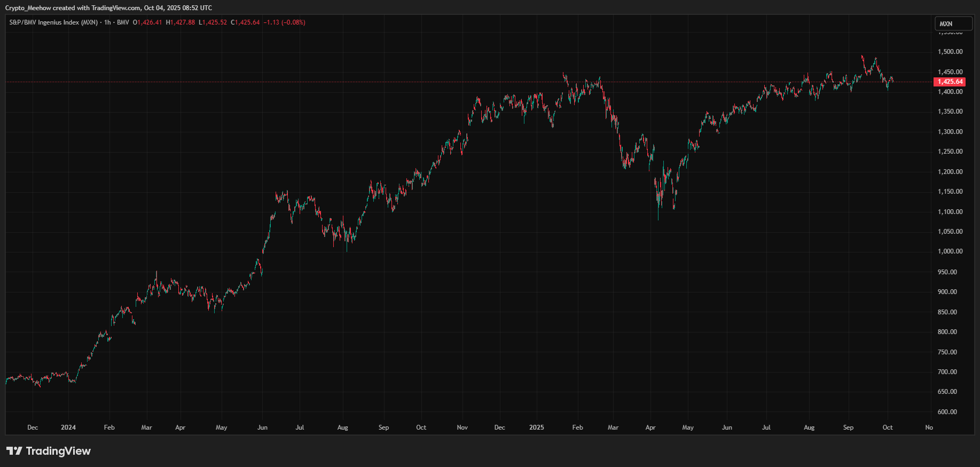This screenshot has height=467, width=980.
Task: Click the 750.00 price axis label
Action: click(947, 352)
